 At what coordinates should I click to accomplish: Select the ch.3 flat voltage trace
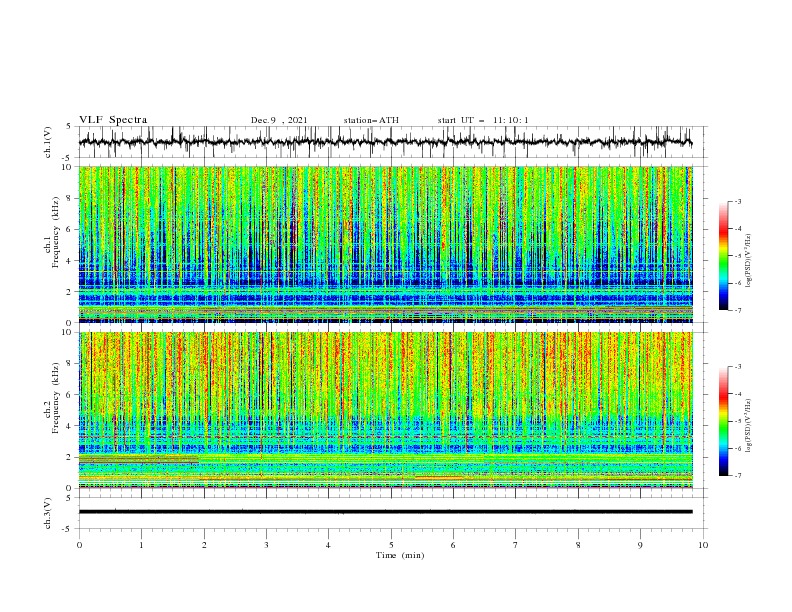tap(385, 512)
